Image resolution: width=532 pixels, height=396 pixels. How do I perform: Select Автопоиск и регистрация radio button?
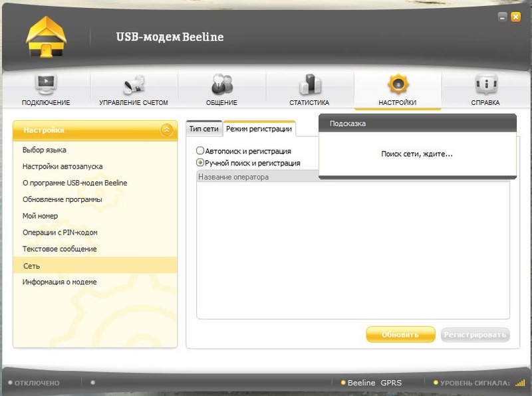[x=200, y=151]
